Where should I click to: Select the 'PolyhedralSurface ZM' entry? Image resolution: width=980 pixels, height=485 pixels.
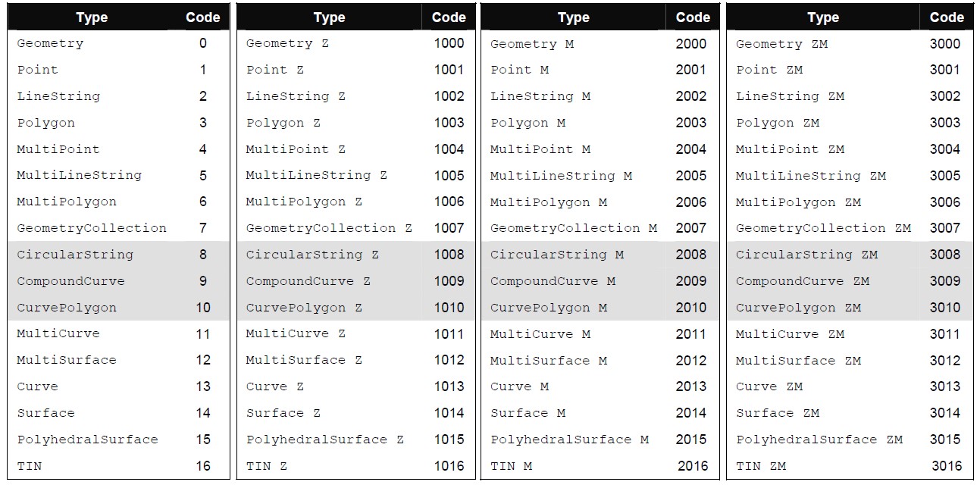819,440
